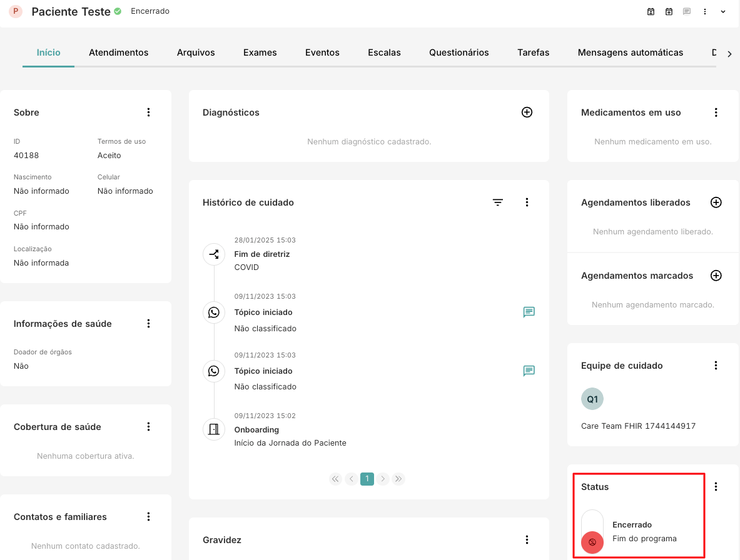Click the calendar with person icon in header

click(651, 12)
